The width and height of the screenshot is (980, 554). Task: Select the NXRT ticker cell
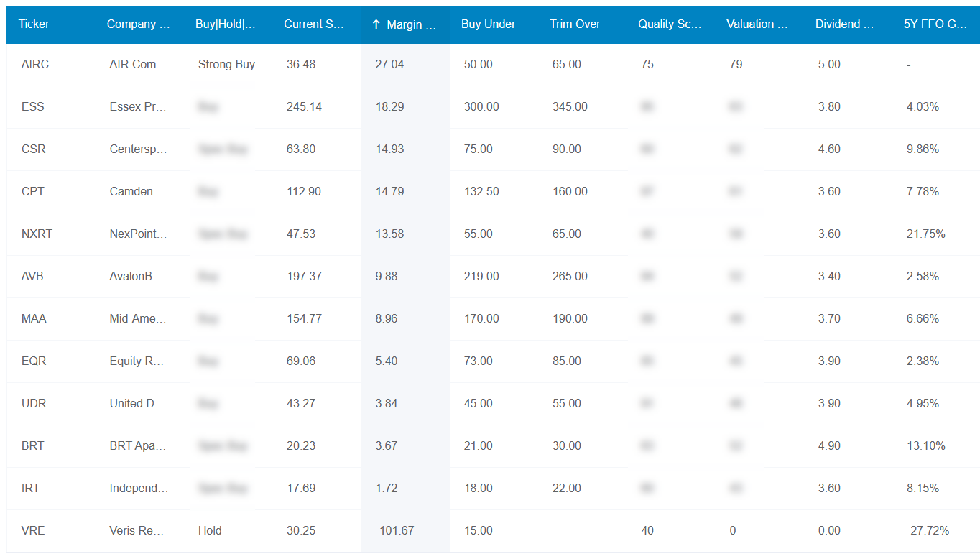click(x=37, y=234)
